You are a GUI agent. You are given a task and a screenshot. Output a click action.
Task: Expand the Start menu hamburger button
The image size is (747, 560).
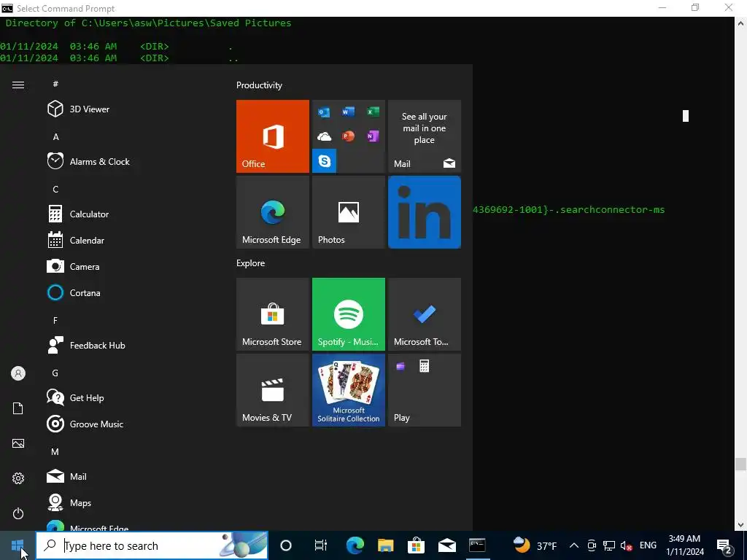(x=18, y=85)
